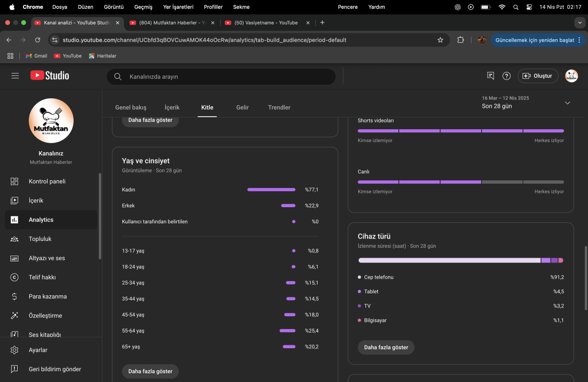588x382 pixels.
Task: Open the İçerik content section
Action: click(51, 200)
